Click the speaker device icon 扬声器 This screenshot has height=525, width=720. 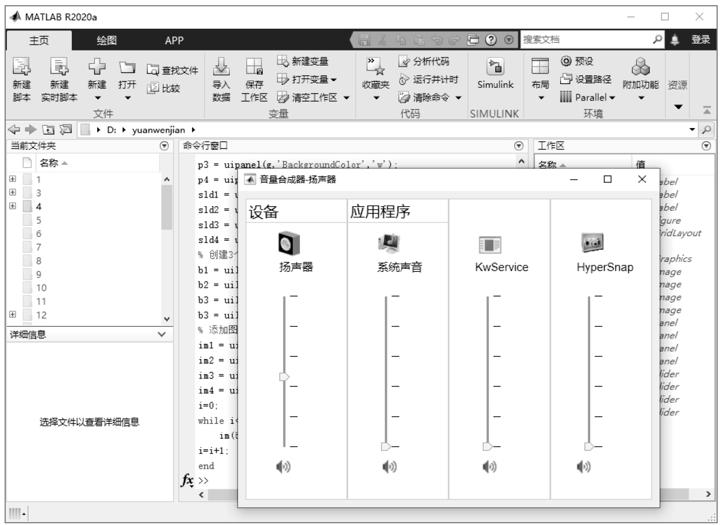pos(289,243)
